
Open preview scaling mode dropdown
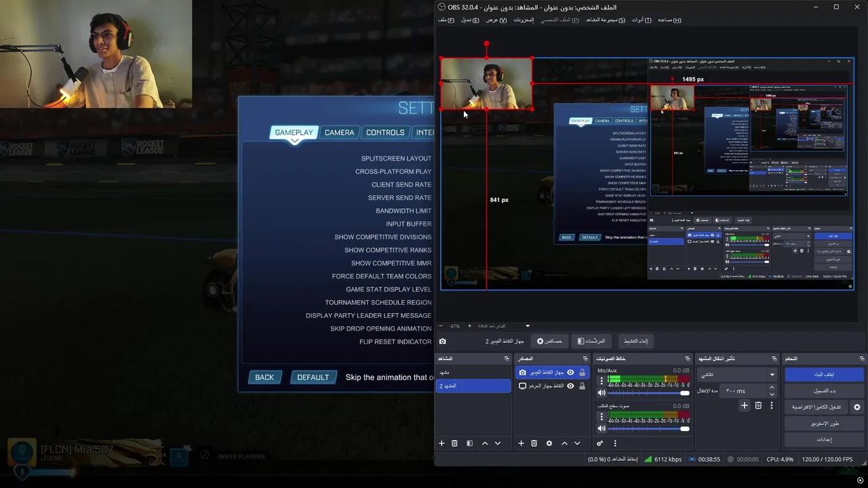(503, 326)
